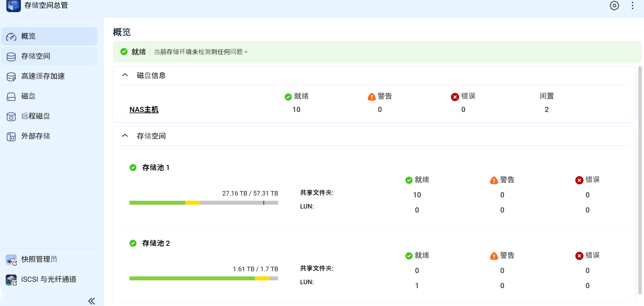Click the 外部存储 sidebar icon
Viewport: 644px width, 306px height.
[x=11, y=137]
